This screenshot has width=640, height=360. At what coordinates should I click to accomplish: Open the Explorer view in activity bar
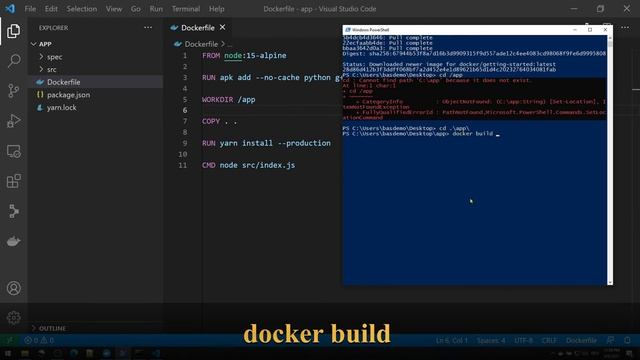[x=13, y=31]
